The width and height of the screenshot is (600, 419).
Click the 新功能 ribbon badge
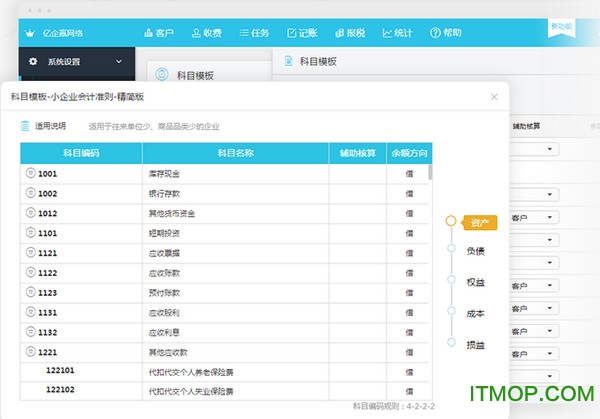[x=561, y=28]
